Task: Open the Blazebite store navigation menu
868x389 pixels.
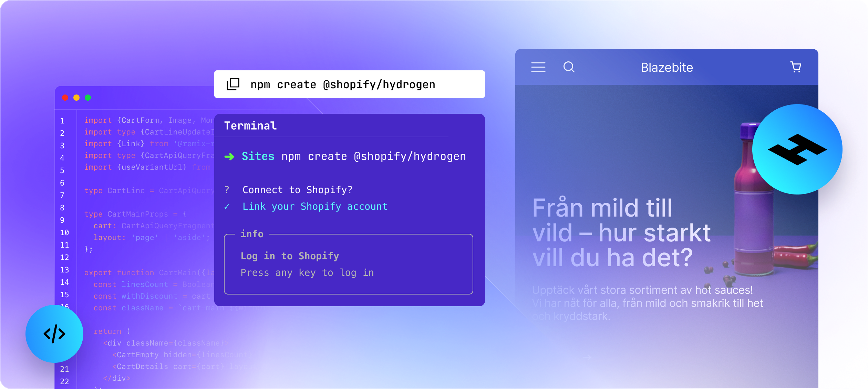Action: (x=538, y=68)
